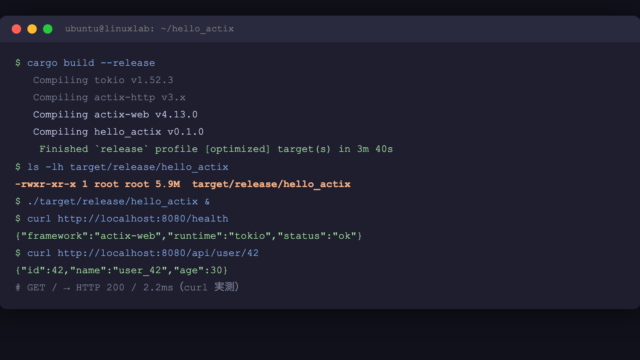Click the title text ubuntu@linuxlab: ~/hello_actix
This screenshot has height=360, width=640.
[149, 29]
